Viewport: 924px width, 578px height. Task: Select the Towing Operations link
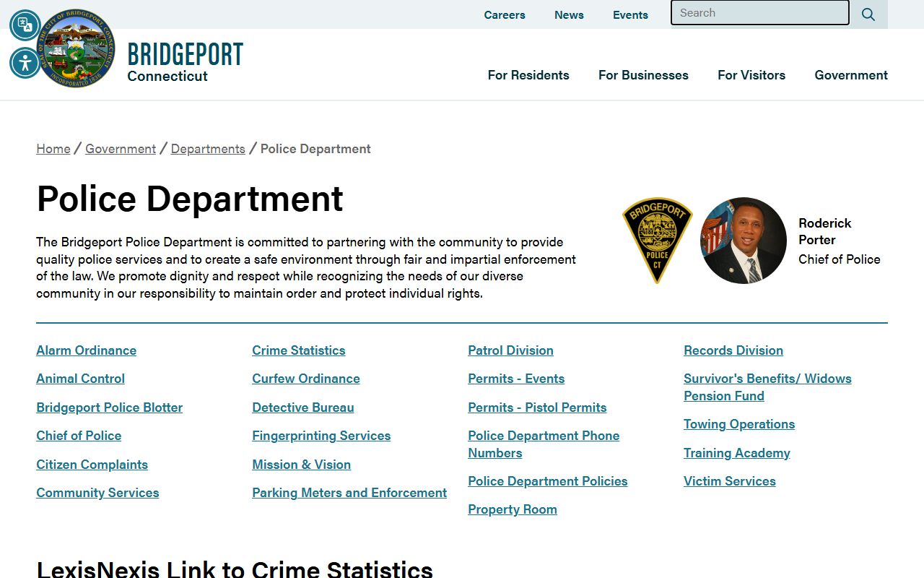click(x=738, y=424)
